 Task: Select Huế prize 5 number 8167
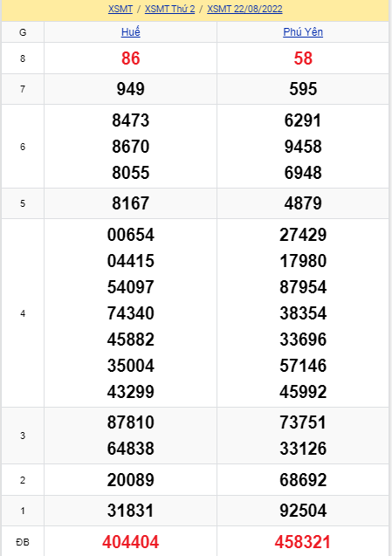131,203
